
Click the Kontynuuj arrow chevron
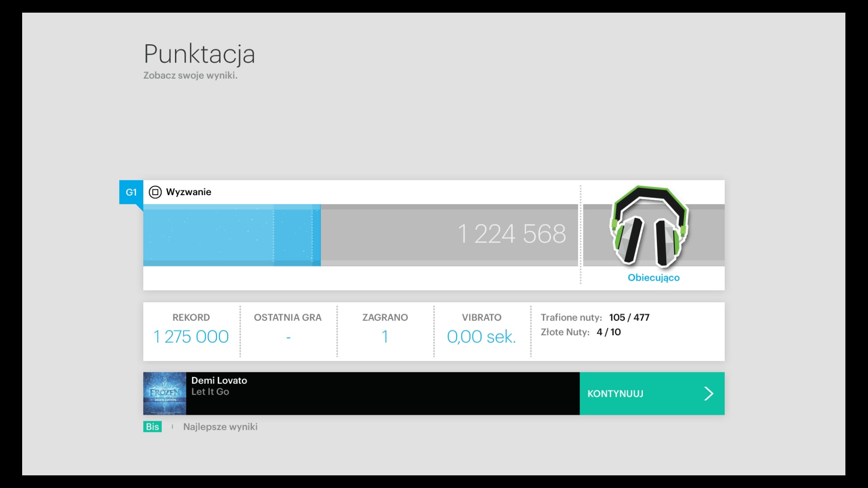tap(708, 394)
